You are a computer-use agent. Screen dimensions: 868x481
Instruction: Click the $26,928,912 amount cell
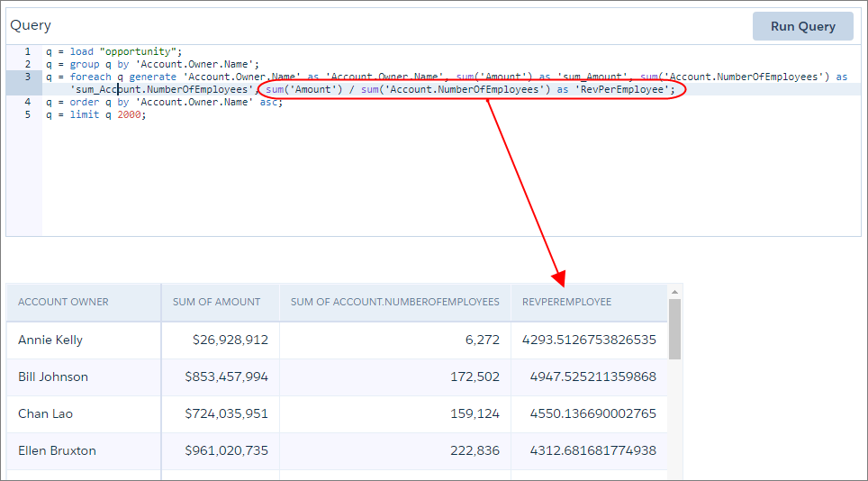221,340
